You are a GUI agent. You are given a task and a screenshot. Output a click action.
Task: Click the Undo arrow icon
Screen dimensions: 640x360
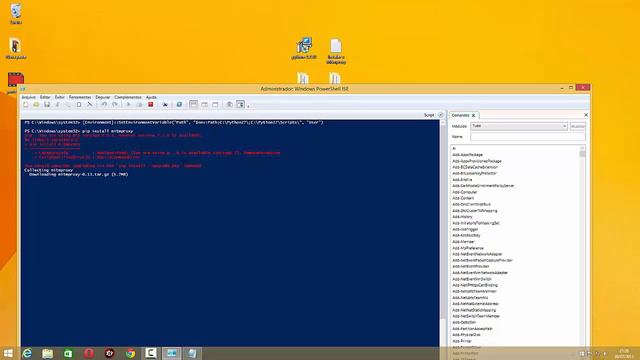[x=104, y=105]
